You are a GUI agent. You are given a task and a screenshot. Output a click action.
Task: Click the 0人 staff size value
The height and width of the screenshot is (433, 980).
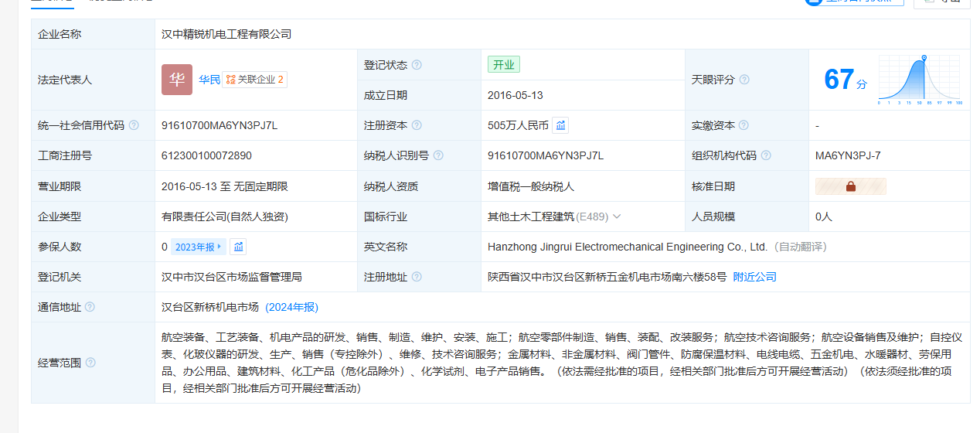pyautogui.click(x=824, y=216)
